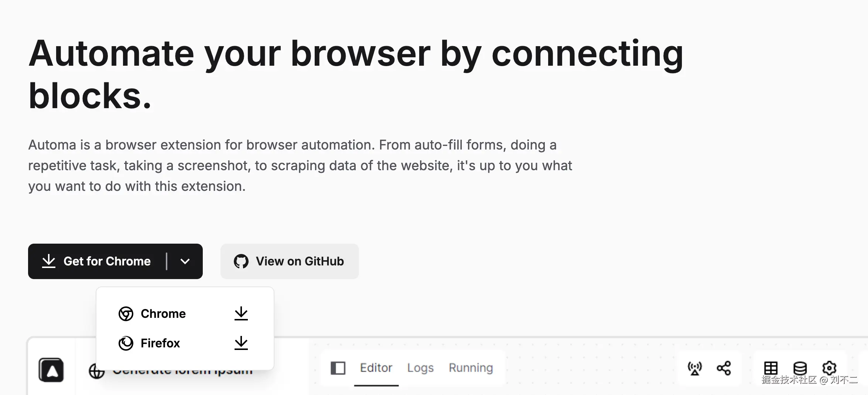Switch to the Logs tab

click(x=420, y=368)
